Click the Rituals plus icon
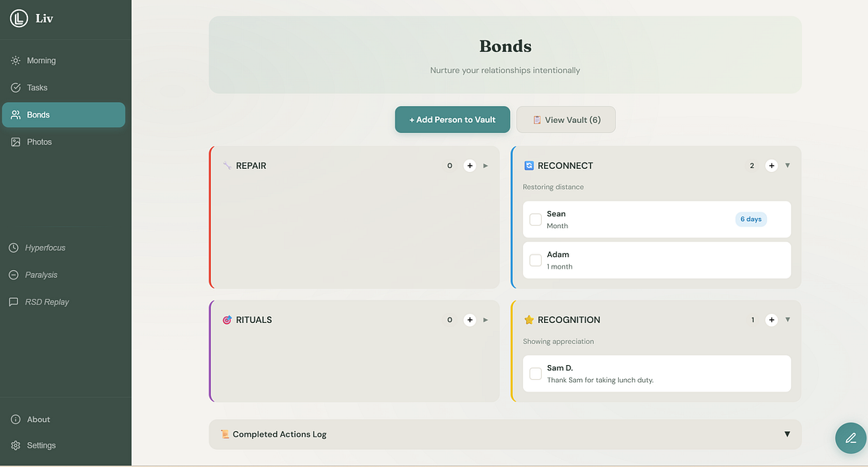The height and width of the screenshot is (467, 868). point(469,320)
